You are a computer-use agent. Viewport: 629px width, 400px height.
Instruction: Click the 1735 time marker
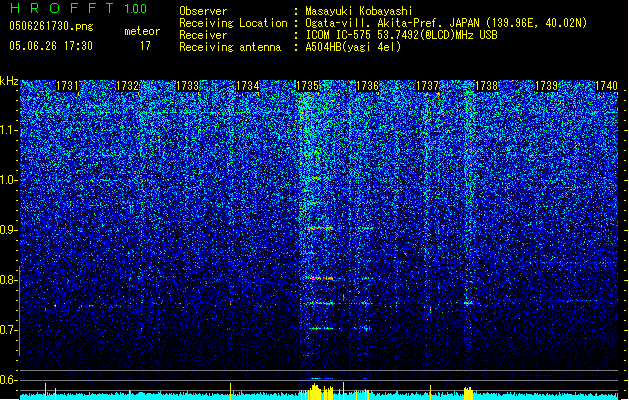coord(307,86)
